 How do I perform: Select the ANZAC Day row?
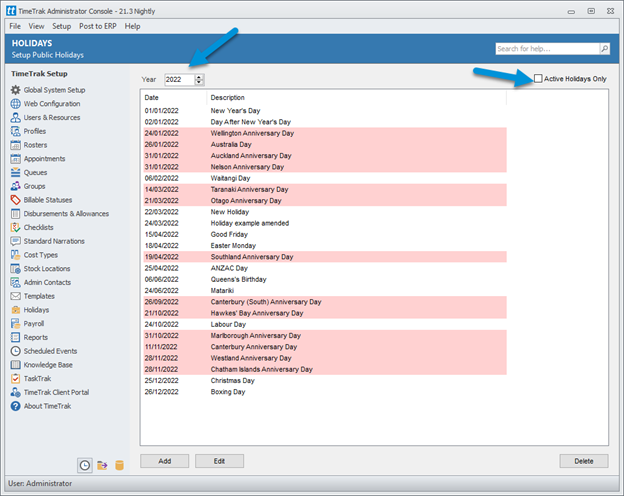324,268
